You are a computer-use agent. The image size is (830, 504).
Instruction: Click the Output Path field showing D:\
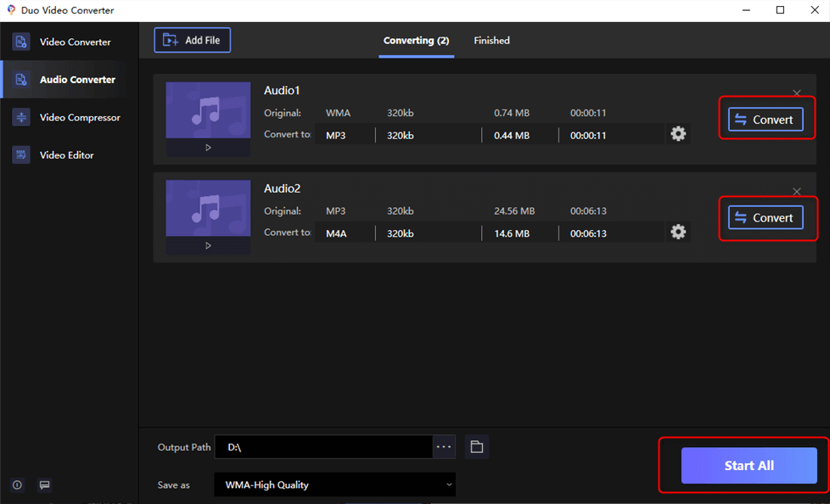tap(323, 447)
